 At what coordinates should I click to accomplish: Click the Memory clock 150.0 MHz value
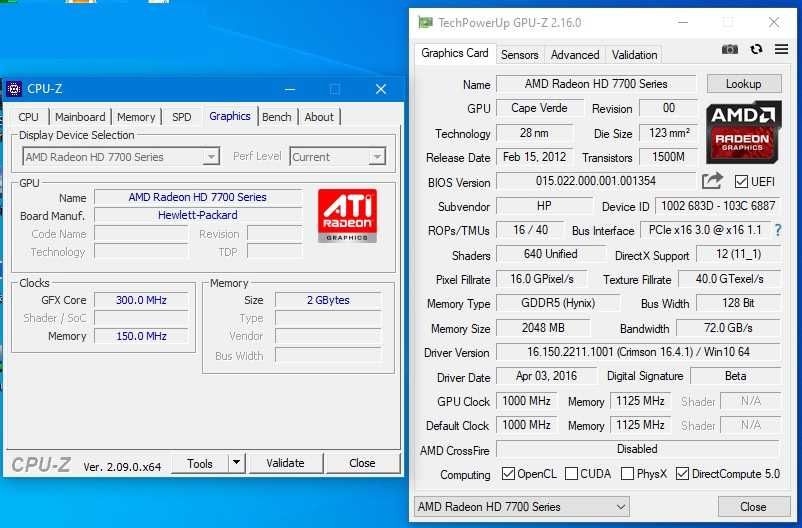coord(141,336)
